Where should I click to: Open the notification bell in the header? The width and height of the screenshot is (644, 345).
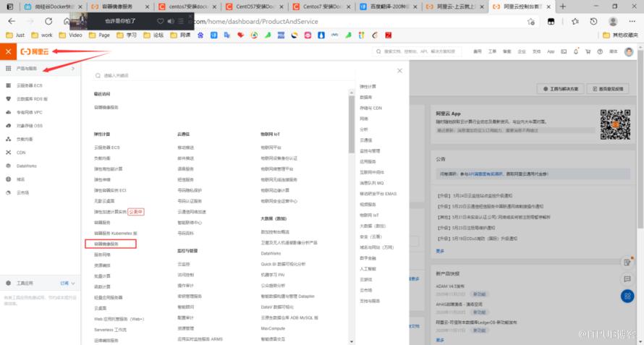coord(576,52)
